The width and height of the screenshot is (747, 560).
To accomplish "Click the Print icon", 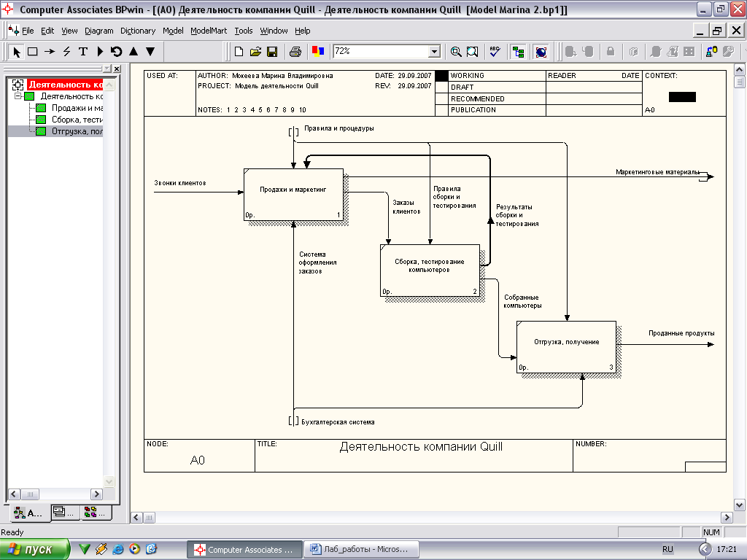I will point(295,52).
